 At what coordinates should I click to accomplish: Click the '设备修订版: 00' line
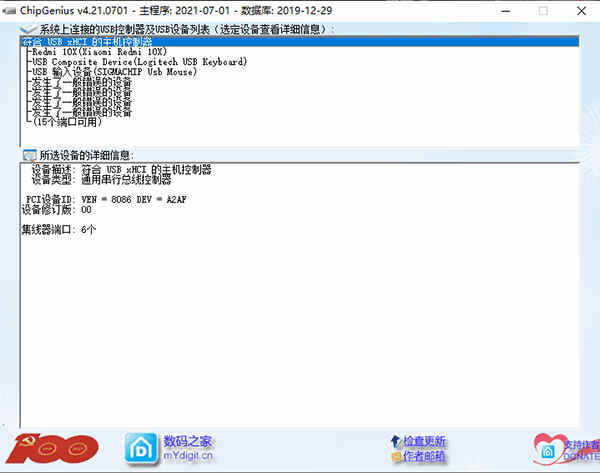click(57, 210)
